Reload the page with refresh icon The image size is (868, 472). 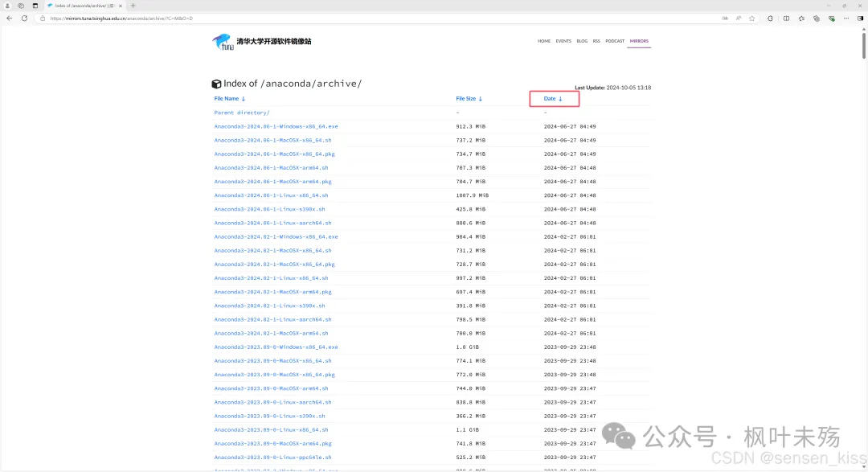tap(24, 18)
